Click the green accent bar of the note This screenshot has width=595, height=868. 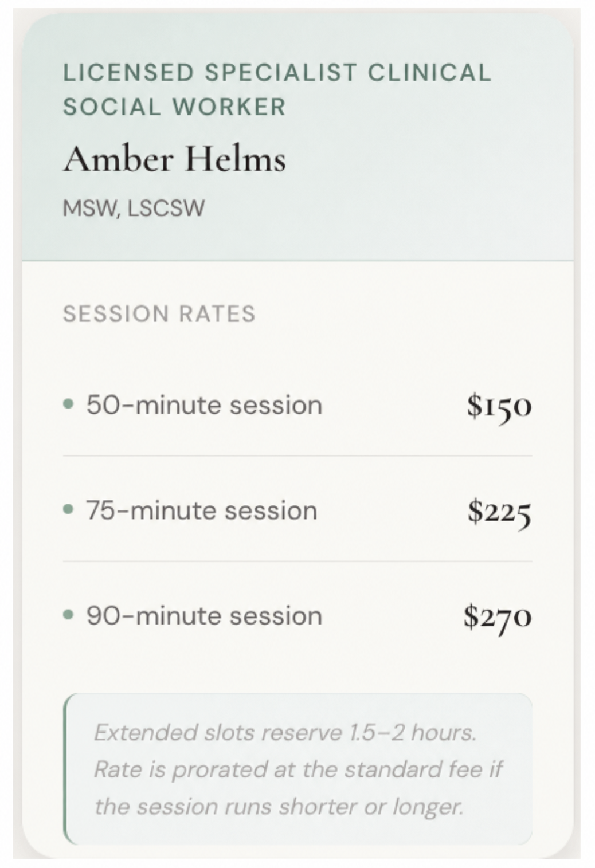coord(65,769)
